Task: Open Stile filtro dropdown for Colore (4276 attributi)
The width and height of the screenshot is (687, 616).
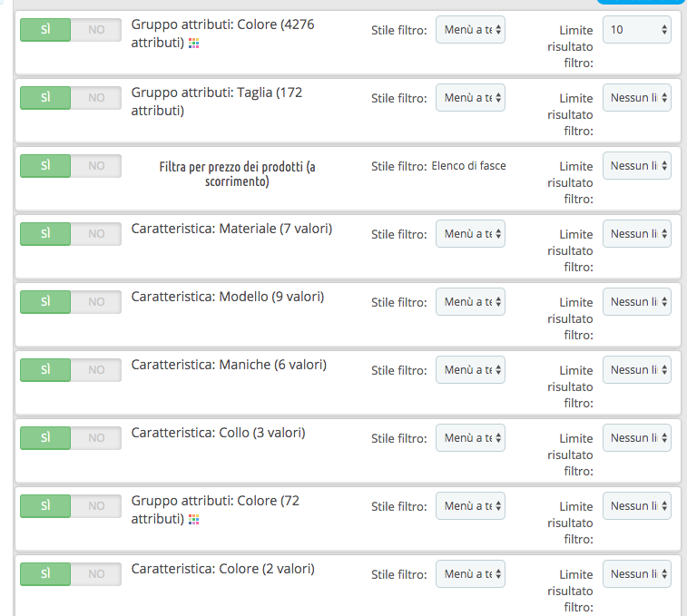Action: pos(470,30)
